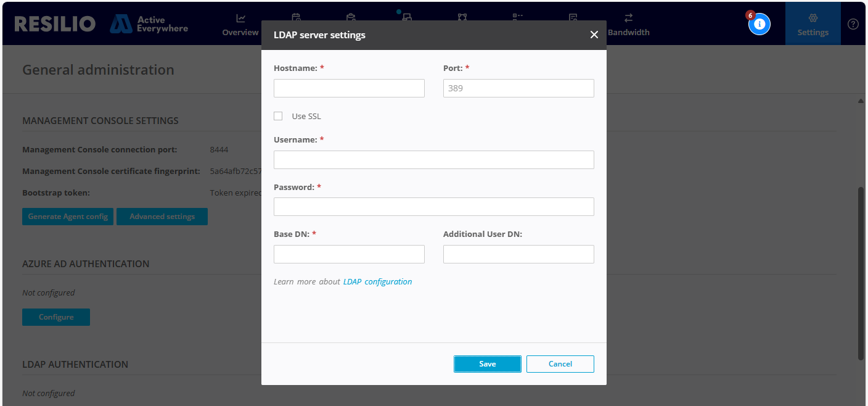Close the LDAP server settings dialog
The width and height of the screenshot is (868, 406).
click(594, 35)
